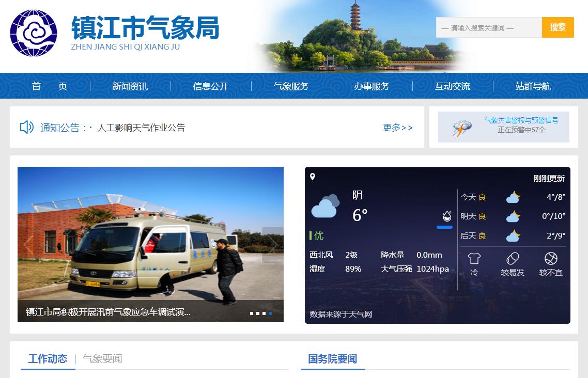Click the shirt clothing index icon
588x378 pixels.
(x=474, y=258)
